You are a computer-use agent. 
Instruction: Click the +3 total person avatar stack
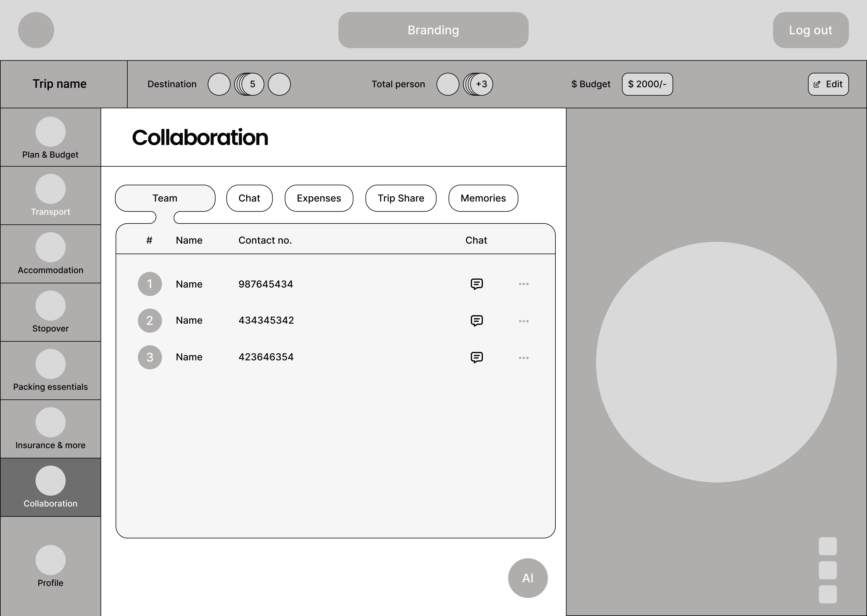[x=478, y=84]
